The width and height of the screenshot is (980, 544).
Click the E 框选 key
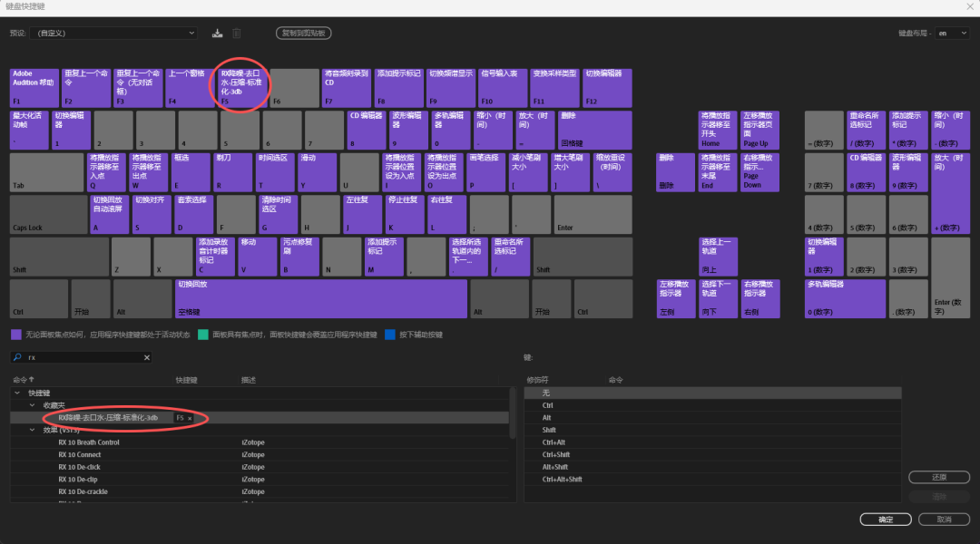pyautogui.click(x=191, y=172)
